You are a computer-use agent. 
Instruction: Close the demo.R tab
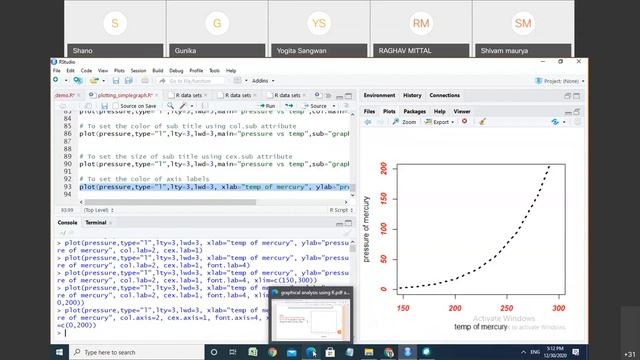[79, 96]
